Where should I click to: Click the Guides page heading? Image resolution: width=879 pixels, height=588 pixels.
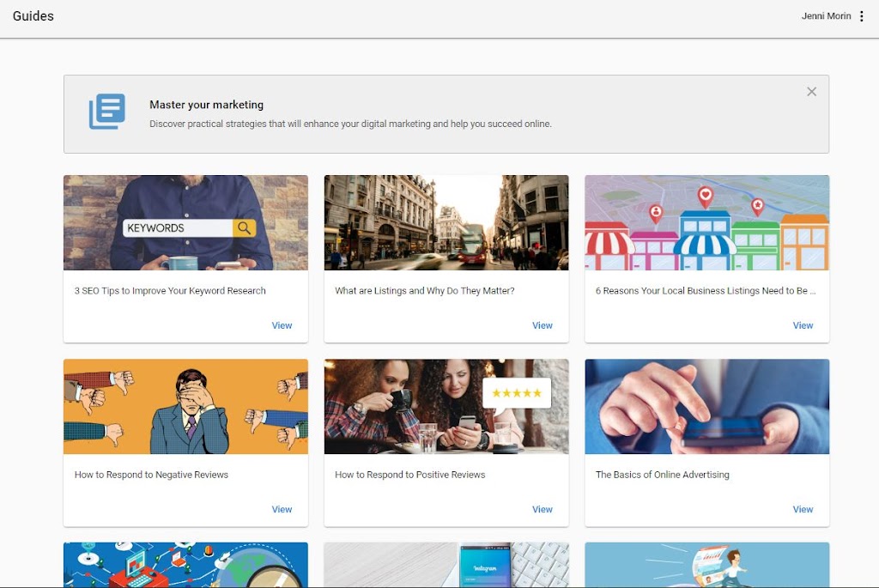tap(33, 16)
